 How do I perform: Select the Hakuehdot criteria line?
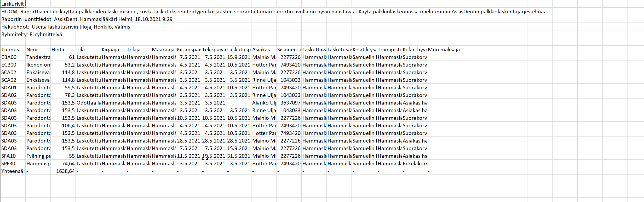66,27
